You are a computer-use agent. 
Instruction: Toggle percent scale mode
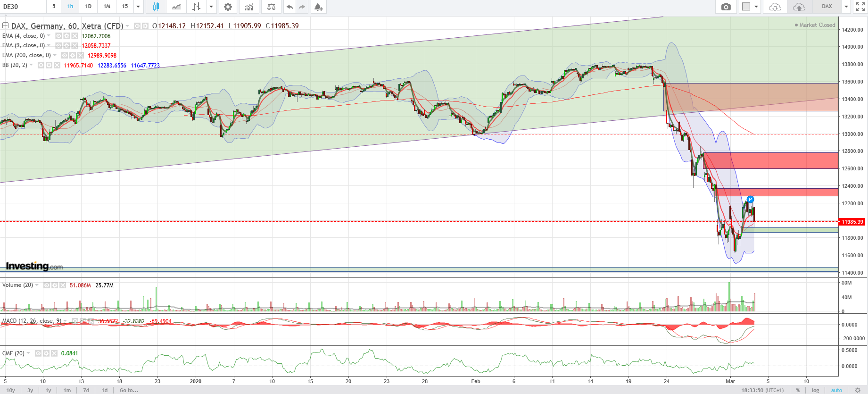point(798,390)
